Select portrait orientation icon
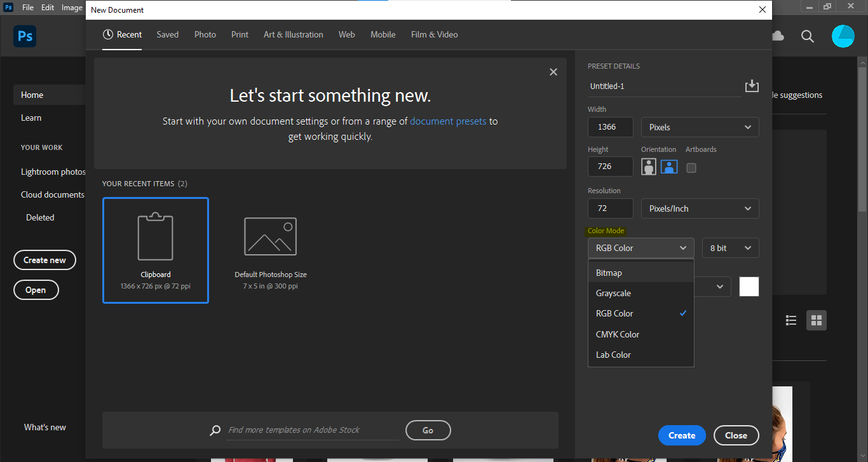Image resolution: width=868 pixels, height=462 pixels. click(x=648, y=167)
